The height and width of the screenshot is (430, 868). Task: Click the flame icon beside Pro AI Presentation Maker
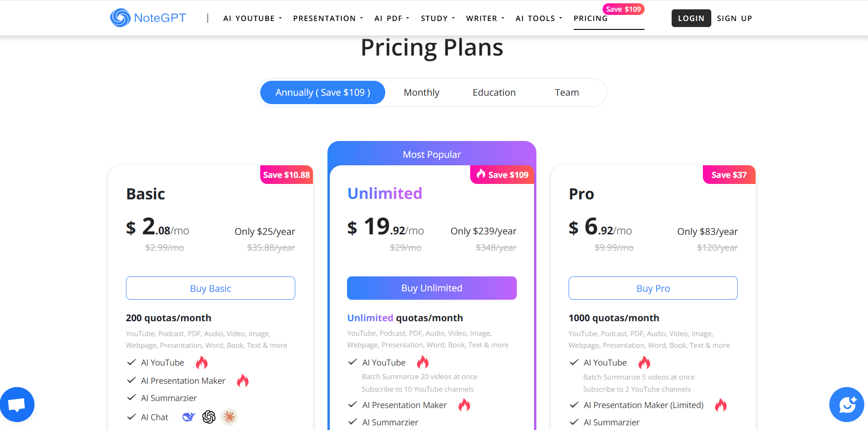721,405
